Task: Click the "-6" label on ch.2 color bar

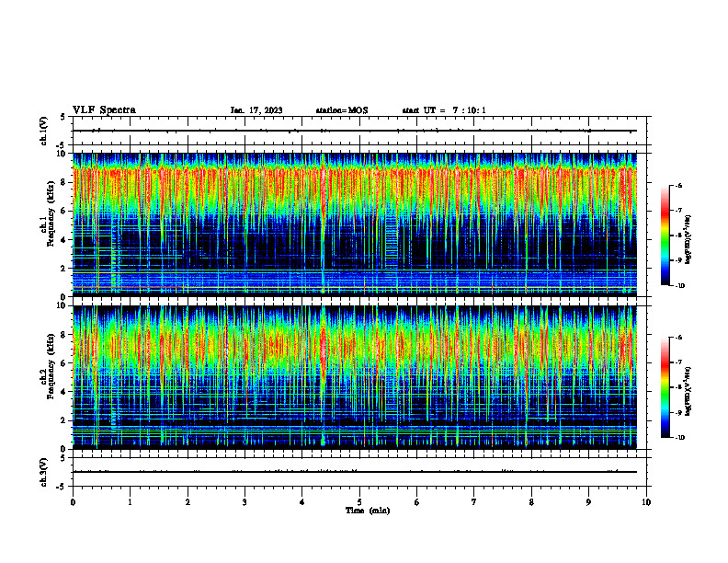Action: tap(679, 338)
